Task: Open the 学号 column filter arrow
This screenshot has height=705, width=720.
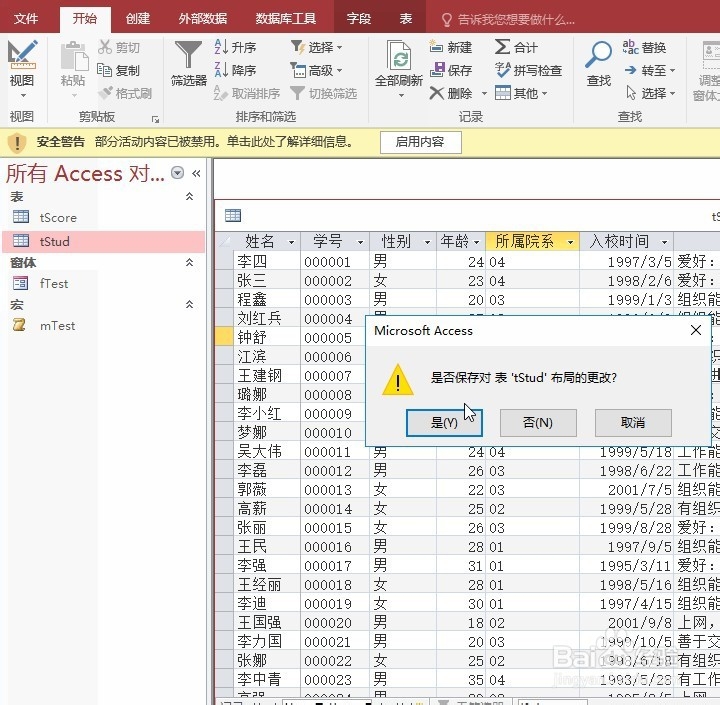Action: point(360,242)
